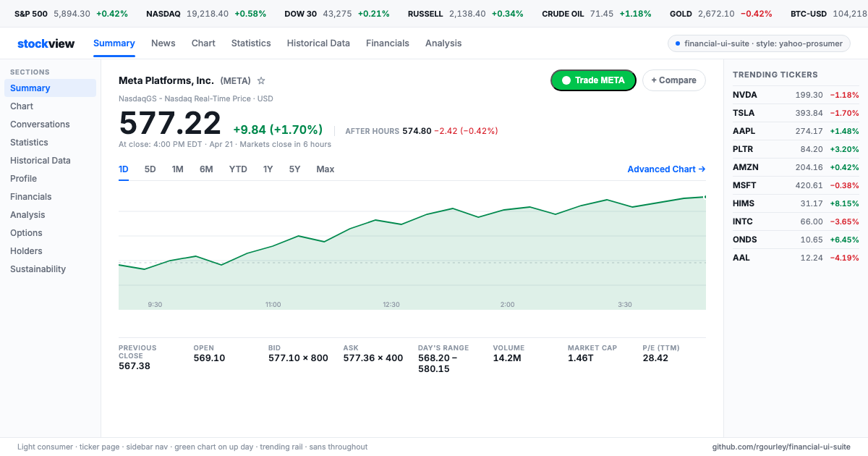Viewport: 868px width, 456px height.
Task: Open INTC in trending tickers
Action: pos(796,221)
